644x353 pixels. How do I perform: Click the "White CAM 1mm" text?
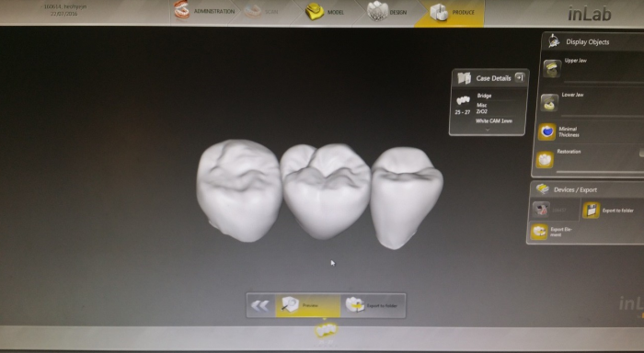click(x=494, y=121)
